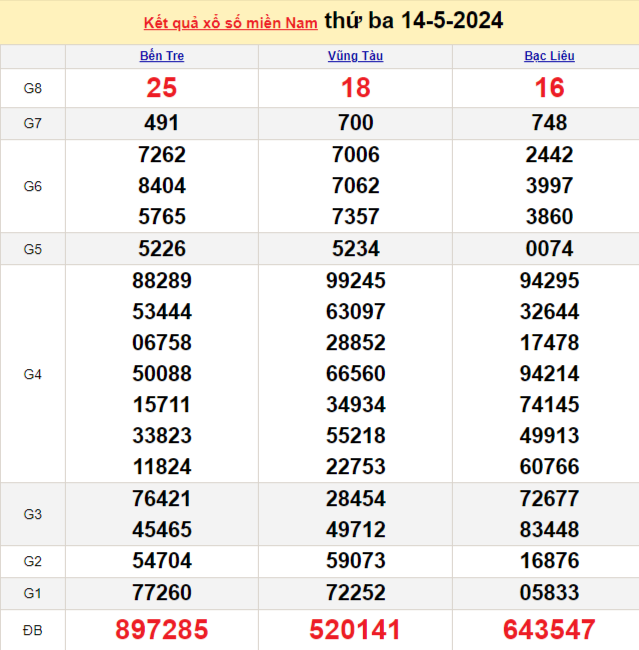
Task: Select Vũng Tàu G1 number 72252
Action: coord(355,593)
